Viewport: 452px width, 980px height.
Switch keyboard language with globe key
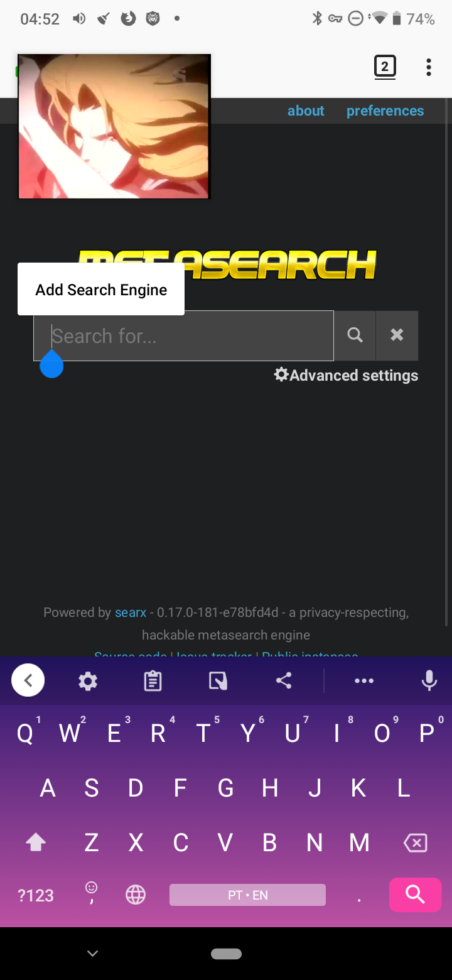pyautogui.click(x=136, y=895)
